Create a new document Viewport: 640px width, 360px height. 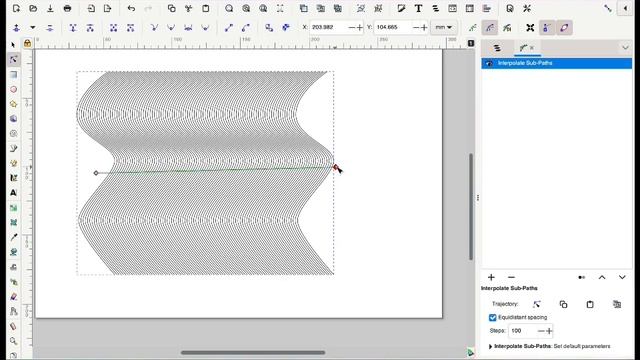point(16,8)
